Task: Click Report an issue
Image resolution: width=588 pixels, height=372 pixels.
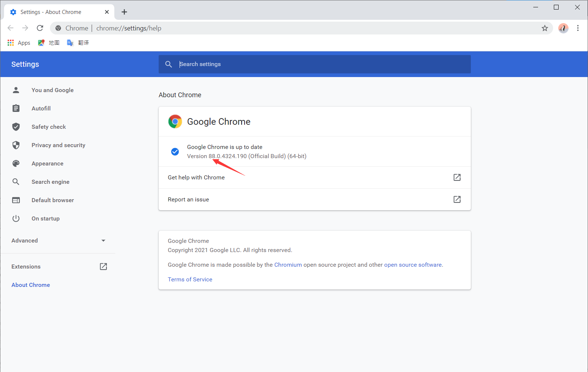Action: 314,200
